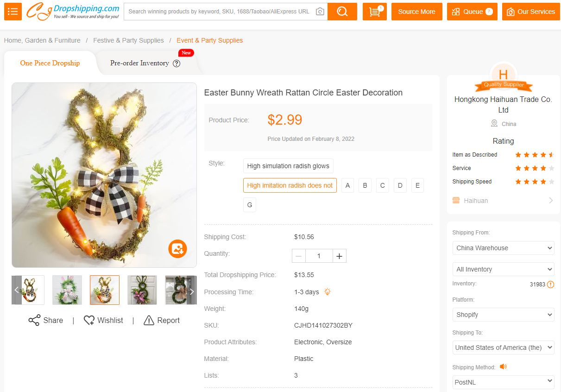Click the shipping method speaker icon
Viewport: 561px width, 392px height.
503,367
